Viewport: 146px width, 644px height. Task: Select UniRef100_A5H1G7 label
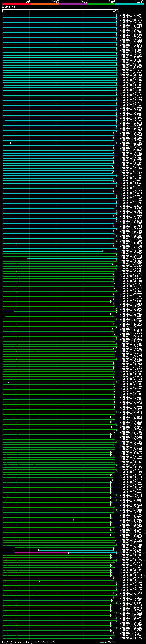click(x=131, y=261)
